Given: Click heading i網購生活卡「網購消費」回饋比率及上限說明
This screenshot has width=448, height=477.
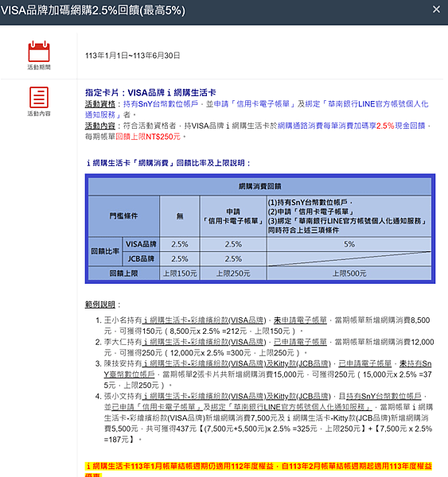Looking at the screenshot, I should point(168,163).
